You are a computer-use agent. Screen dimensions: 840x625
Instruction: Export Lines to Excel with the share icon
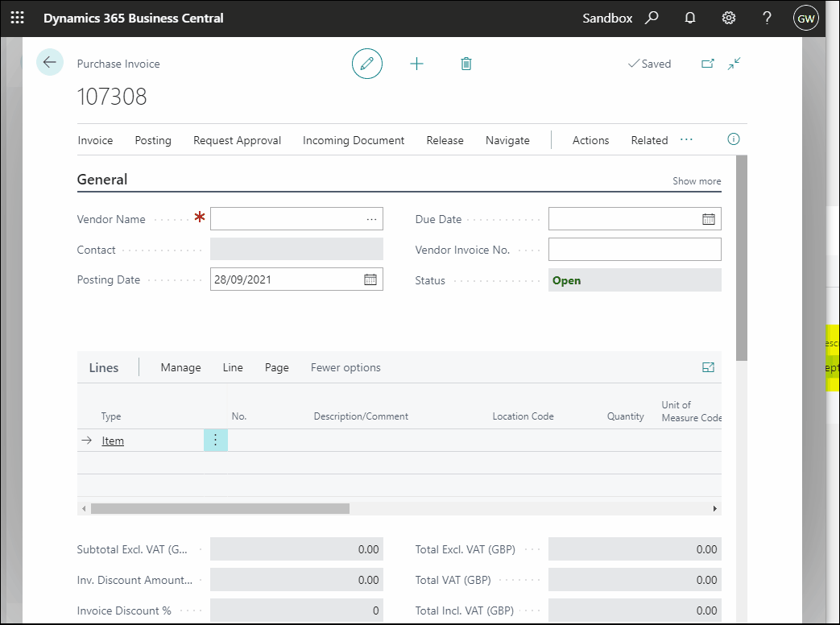point(708,366)
